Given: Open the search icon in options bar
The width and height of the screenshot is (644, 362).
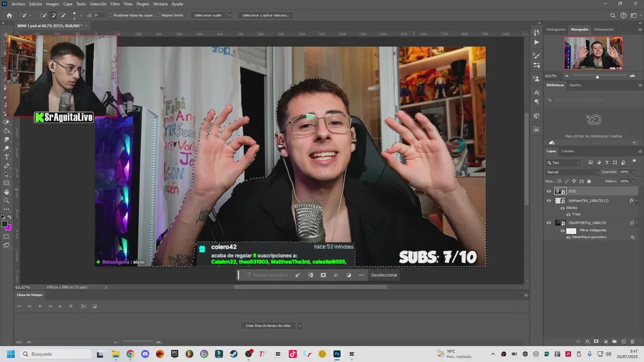Looking at the screenshot, I should tap(613, 15).
